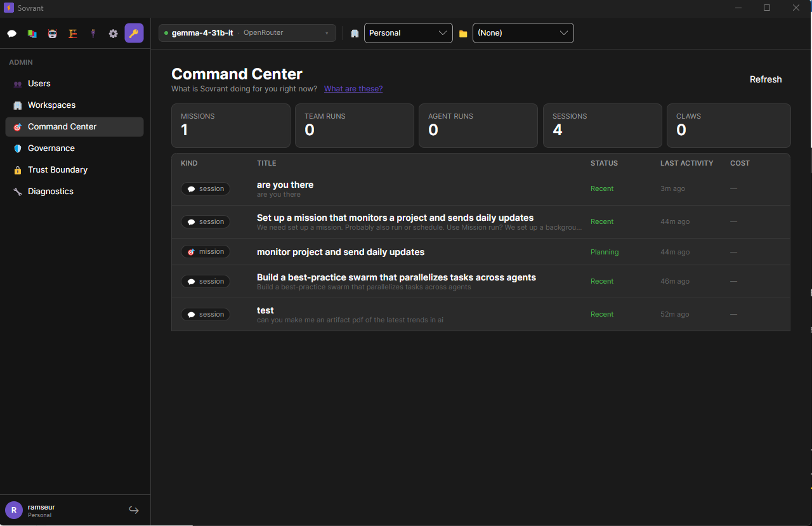Open the 'What are these?' link

coord(353,89)
